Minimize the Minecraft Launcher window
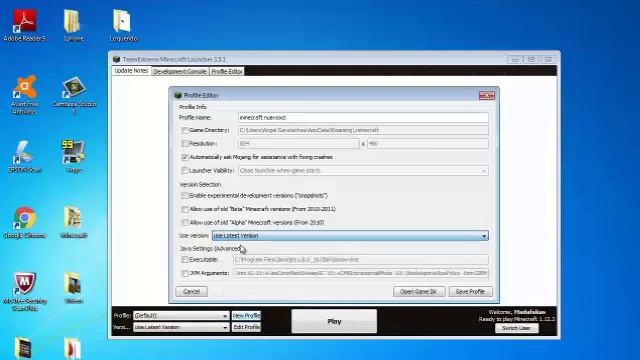 tap(515, 60)
